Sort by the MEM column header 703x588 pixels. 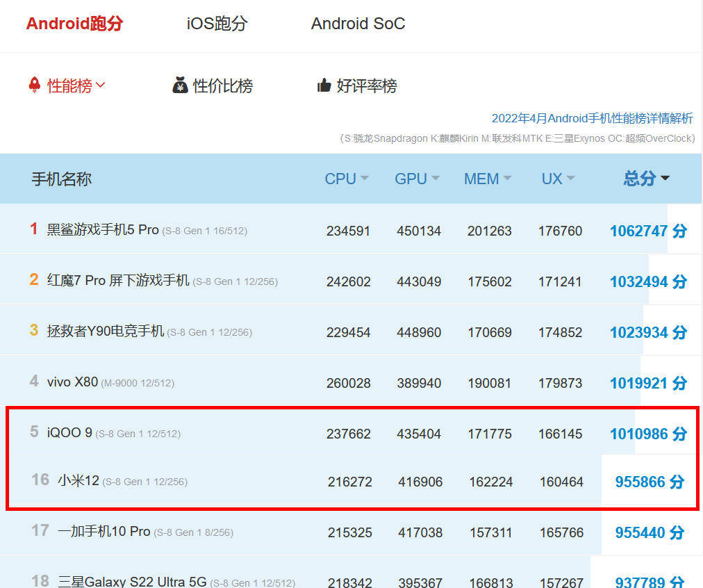(481, 179)
